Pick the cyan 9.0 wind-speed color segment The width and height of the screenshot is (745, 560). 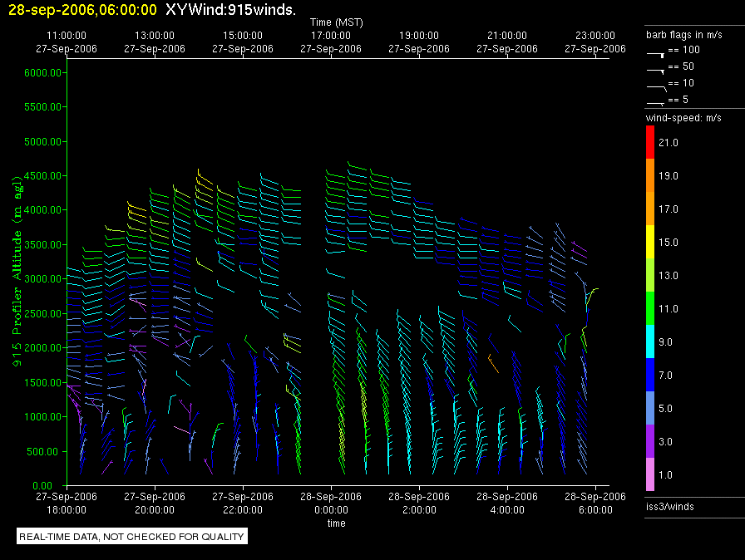click(651, 341)
